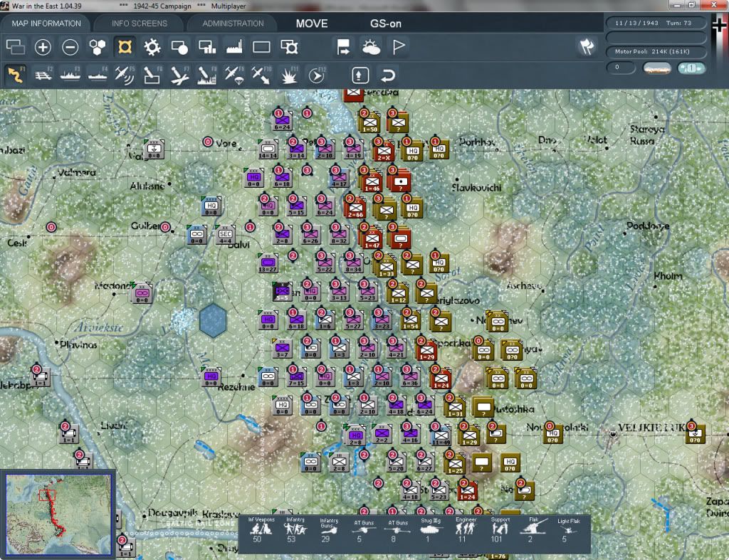Select the 8=34 infantry unit counter
729x560 pixels.
353,263
